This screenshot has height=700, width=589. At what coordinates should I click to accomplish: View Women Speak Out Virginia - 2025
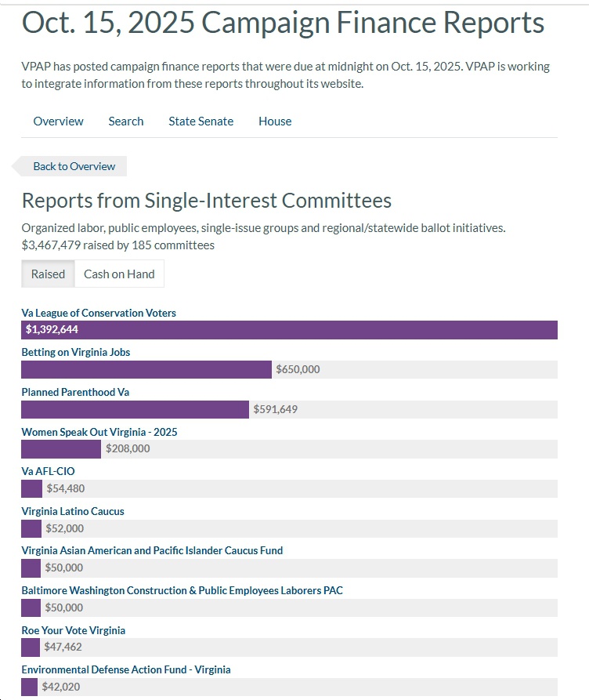click(99, 432)
